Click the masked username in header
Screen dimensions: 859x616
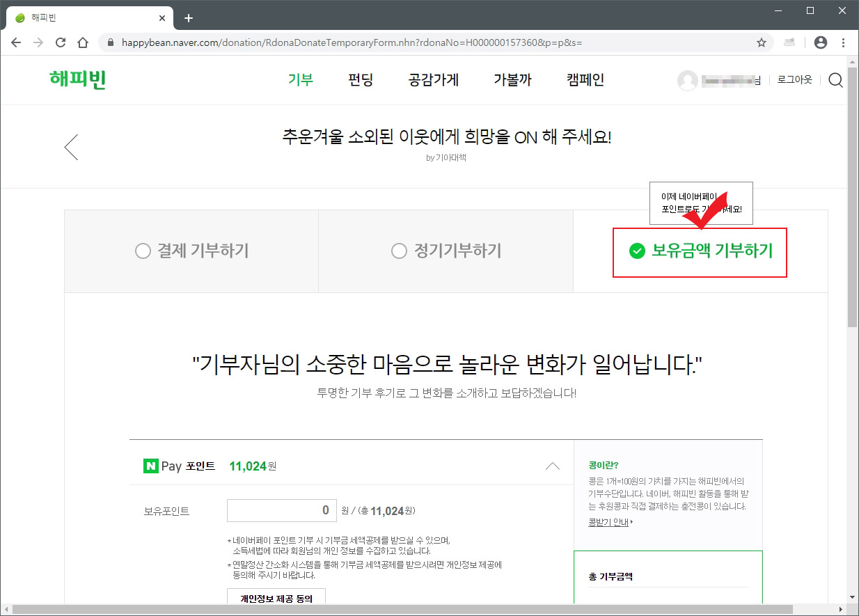pyautogui.click(x=731, y=80)
